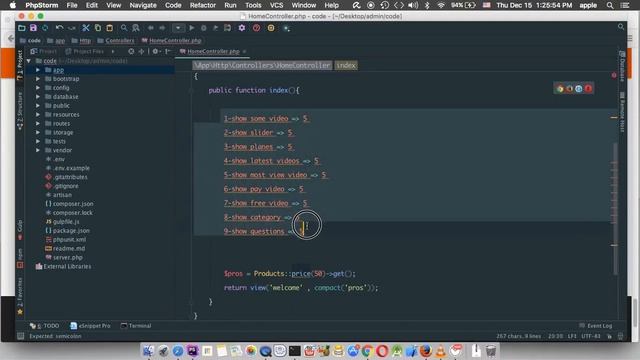Open External Libraries node

[x=63, y=267]
